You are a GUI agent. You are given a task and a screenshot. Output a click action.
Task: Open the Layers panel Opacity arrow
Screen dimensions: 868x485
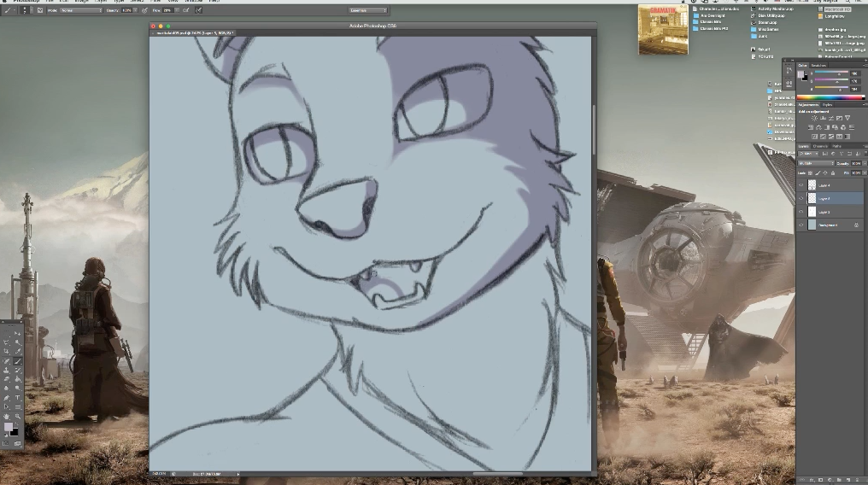(x=865, y=163)
